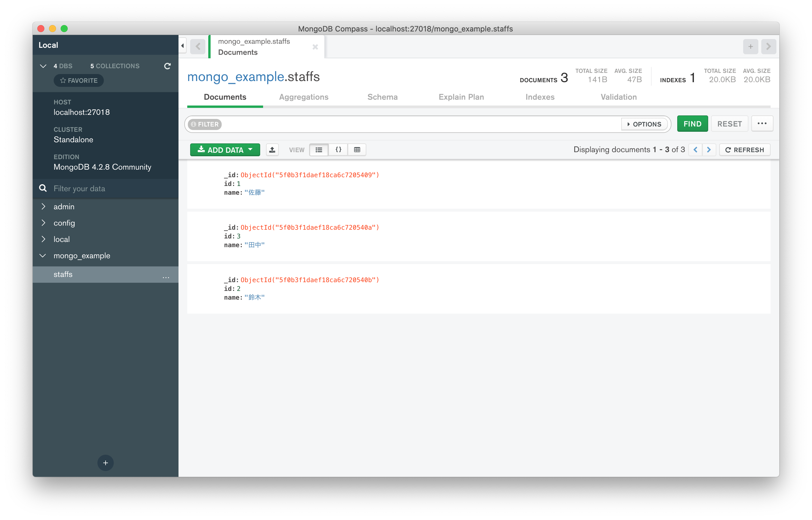
Task: Click the mongo_example database link in title
Action: click(235, 77)
